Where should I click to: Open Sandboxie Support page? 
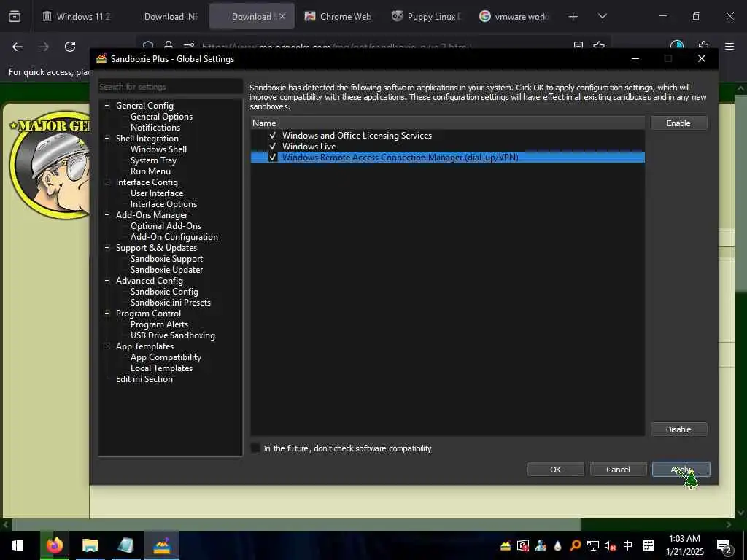167,259
